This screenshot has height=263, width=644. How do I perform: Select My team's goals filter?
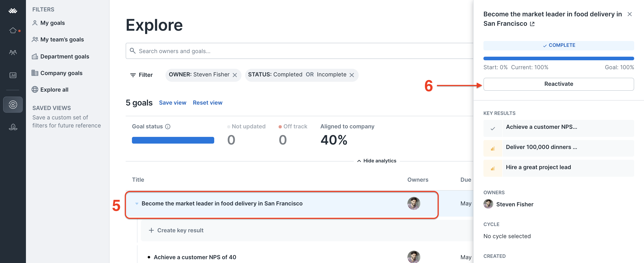click(58, 39)
